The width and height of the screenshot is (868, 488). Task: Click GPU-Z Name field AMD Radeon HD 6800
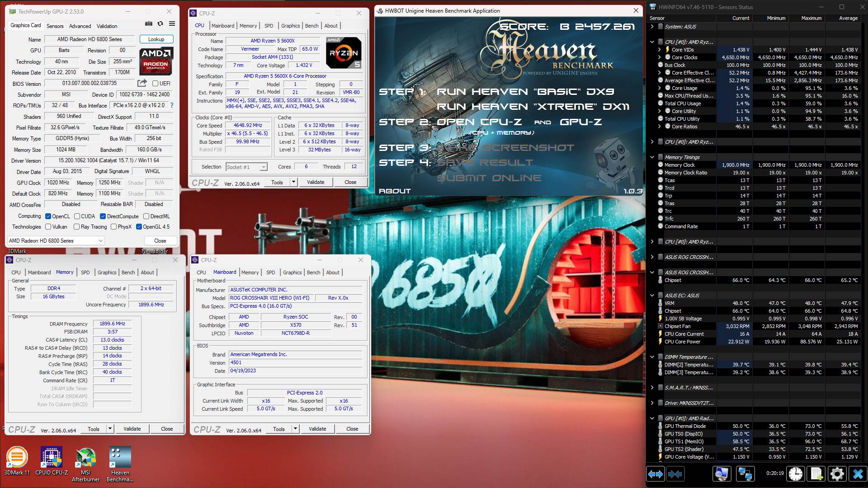click(90, 39)
